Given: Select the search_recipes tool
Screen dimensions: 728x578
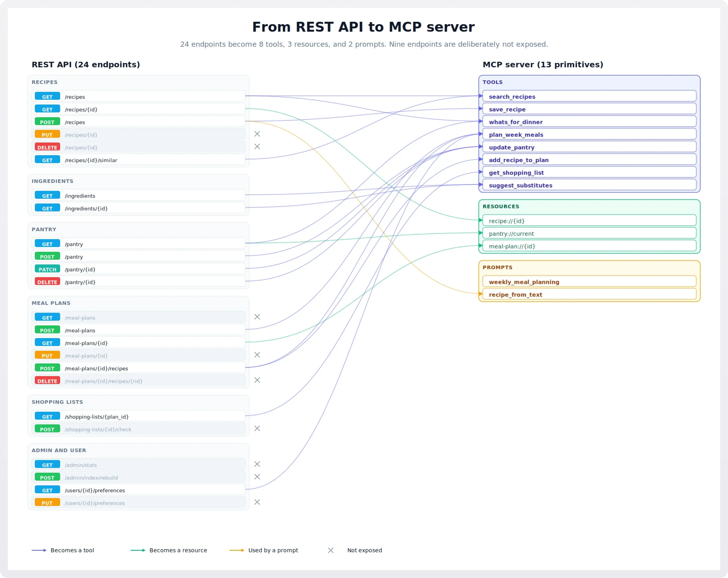Looking at the screenshot, I should point(589,96).
